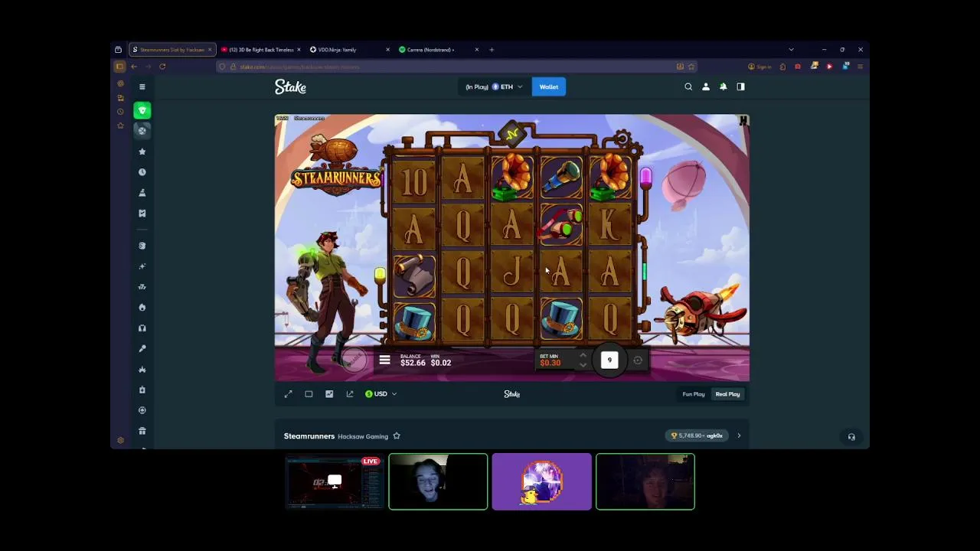Screen dimensions: 980x551
Task: Open notifications bell in Stake header
Action: pyautogui.click(x=723, y=87)
